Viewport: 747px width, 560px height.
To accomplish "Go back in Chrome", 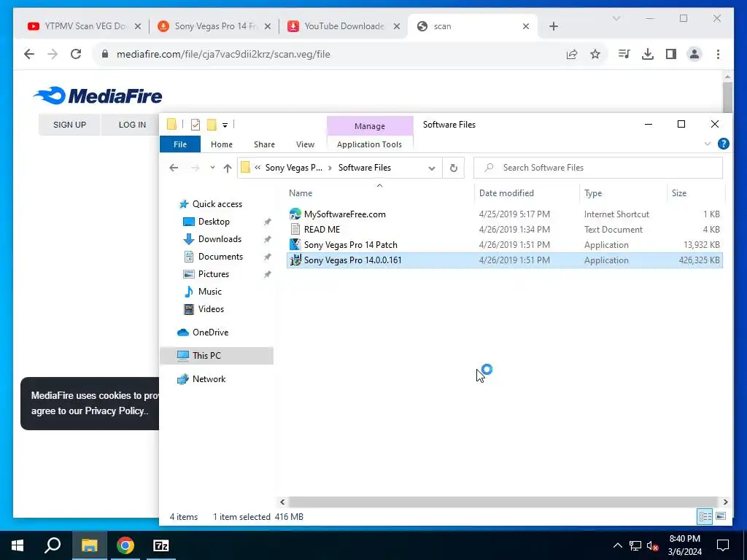I will click(29, 54).
